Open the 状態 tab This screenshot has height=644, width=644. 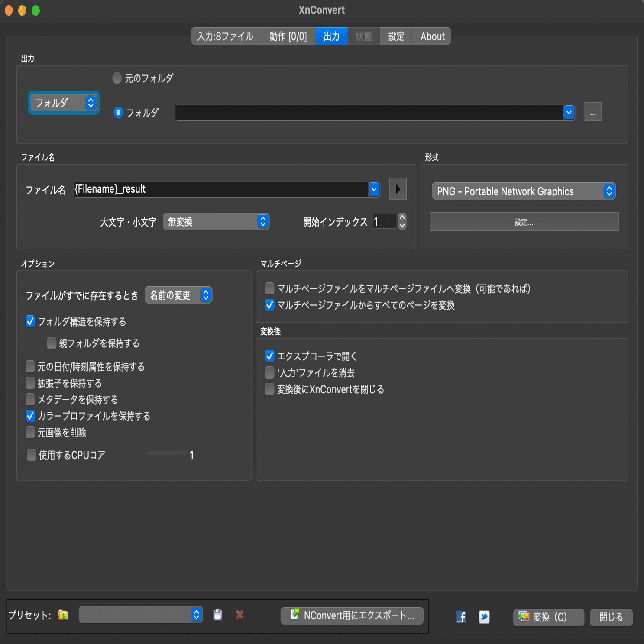pos(364,36)
